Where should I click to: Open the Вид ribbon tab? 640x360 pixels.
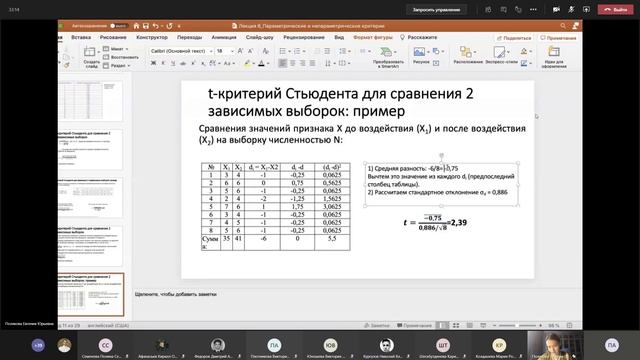(339, 37)
